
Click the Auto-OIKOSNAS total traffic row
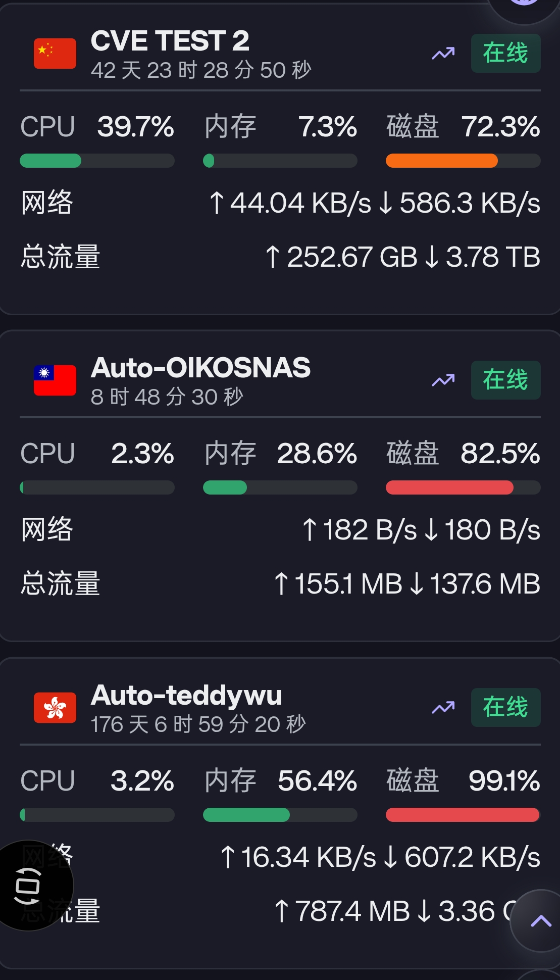point(280,583)
